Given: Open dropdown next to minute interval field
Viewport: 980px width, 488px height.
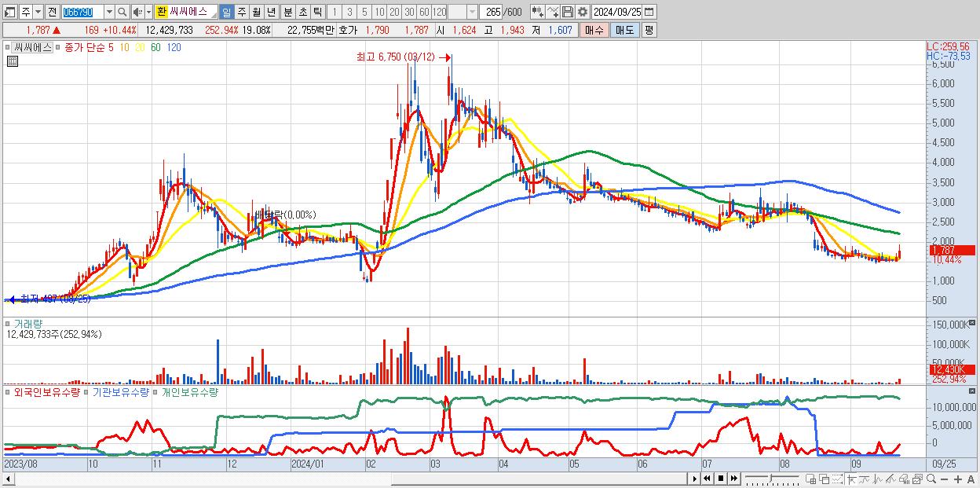Looking at the screenshot, I should click(x=471, y=12).
